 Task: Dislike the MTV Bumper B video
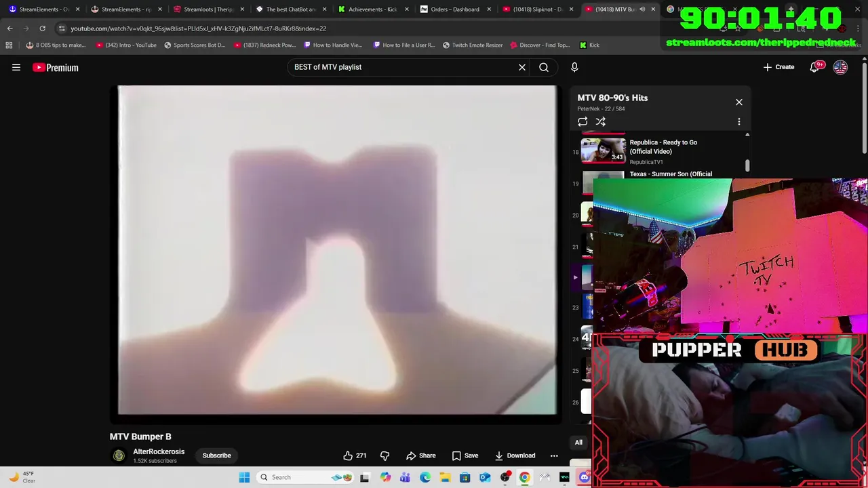click(384, 455)
